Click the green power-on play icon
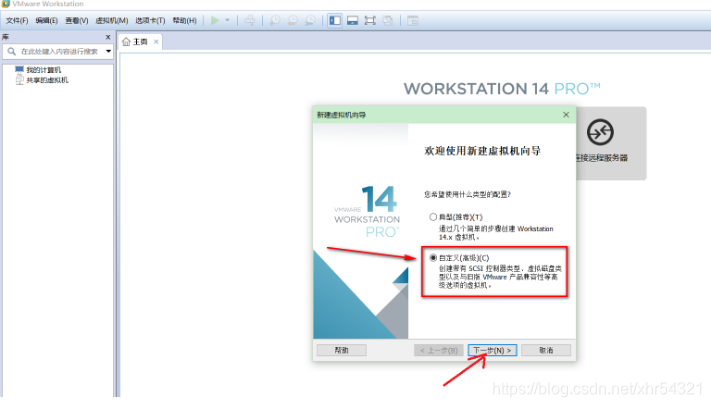This screenshot has height=407, width=711. pyautogui.click(x=215, y=20)
